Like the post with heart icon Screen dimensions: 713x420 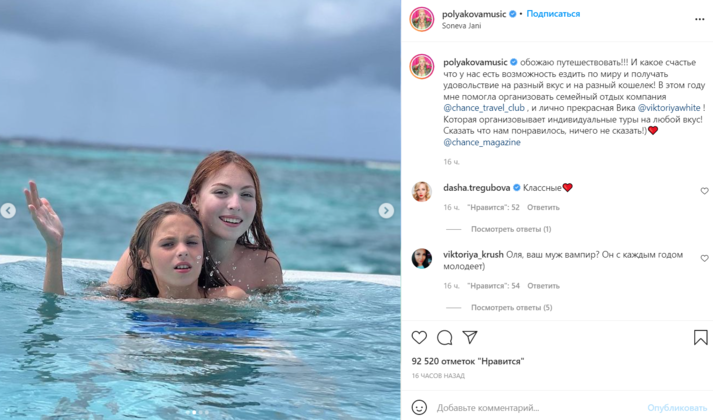pos(419,338)
